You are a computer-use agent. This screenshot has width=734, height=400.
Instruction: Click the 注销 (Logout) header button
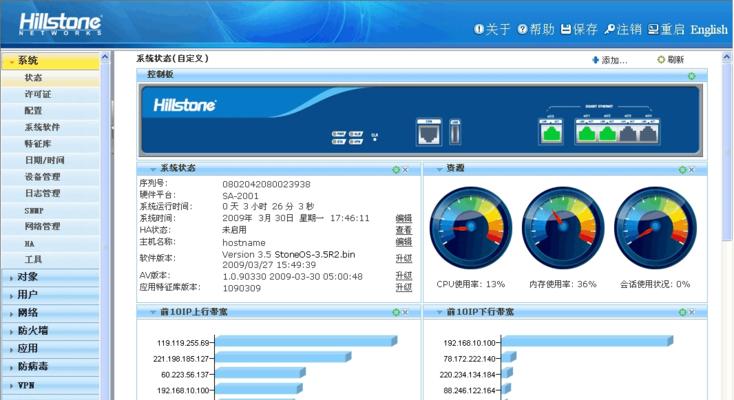(x=623, y=30)
